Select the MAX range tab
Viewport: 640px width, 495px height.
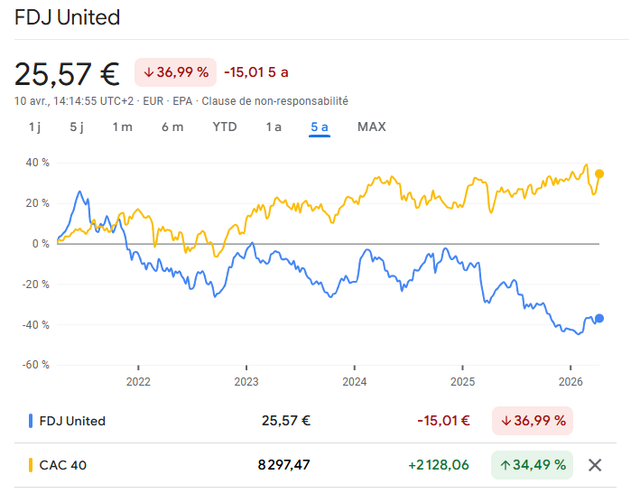click(x=371, y=127)
